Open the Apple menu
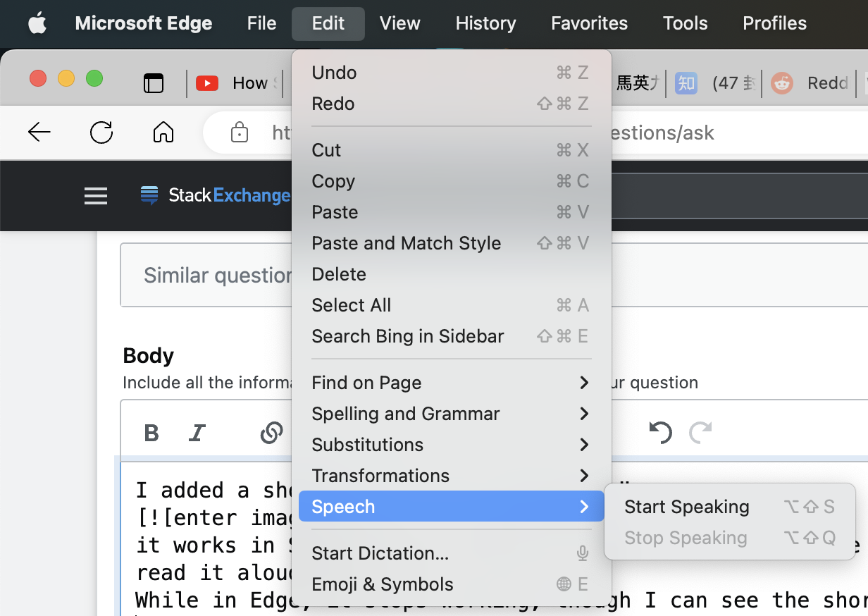This screenshot has height=616, width=868. [37, 23]
